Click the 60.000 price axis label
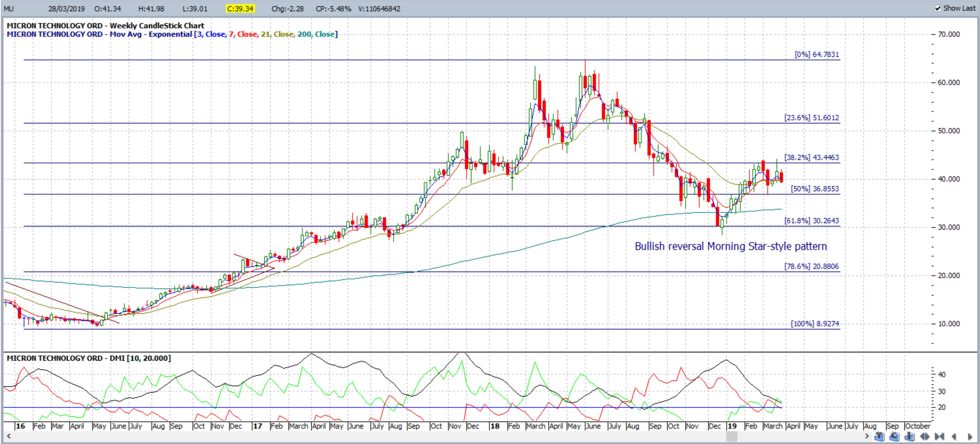The height and width of the screenshot is (444, 980). point(949,83)
